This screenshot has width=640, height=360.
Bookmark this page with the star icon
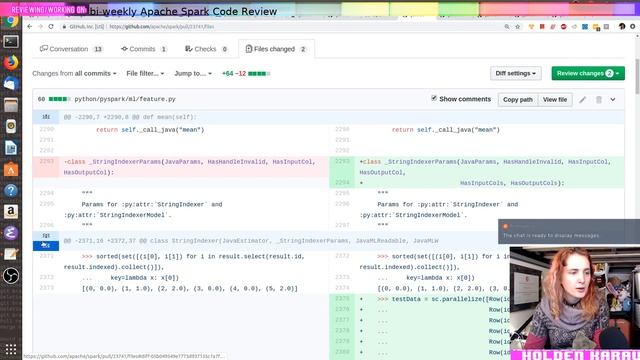[518, 27]
